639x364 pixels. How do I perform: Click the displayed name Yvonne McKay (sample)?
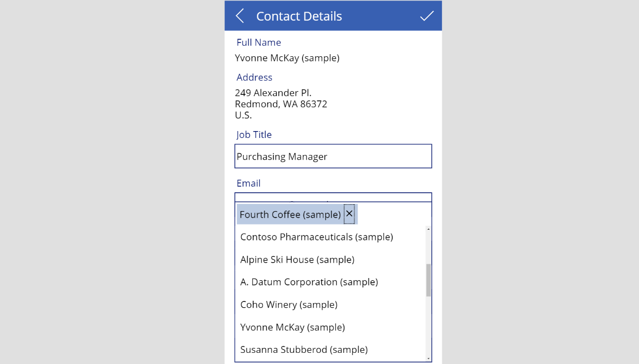pyautogui.click(x=287, y=58)
